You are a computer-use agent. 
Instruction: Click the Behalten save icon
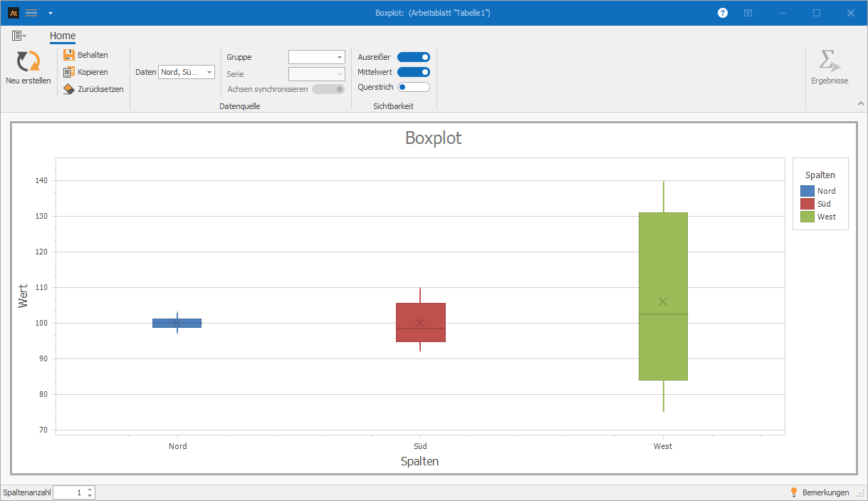click(x=69, y=55)
